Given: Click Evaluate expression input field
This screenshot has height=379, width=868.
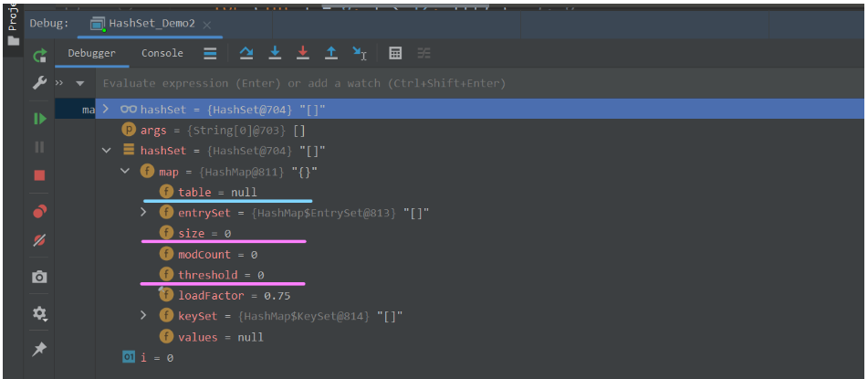Looking at the screenshot, I should [x=480, y=83].
